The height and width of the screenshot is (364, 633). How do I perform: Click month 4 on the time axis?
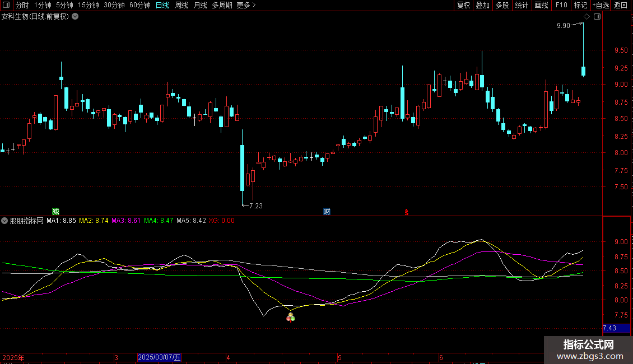tap(228, 357)
